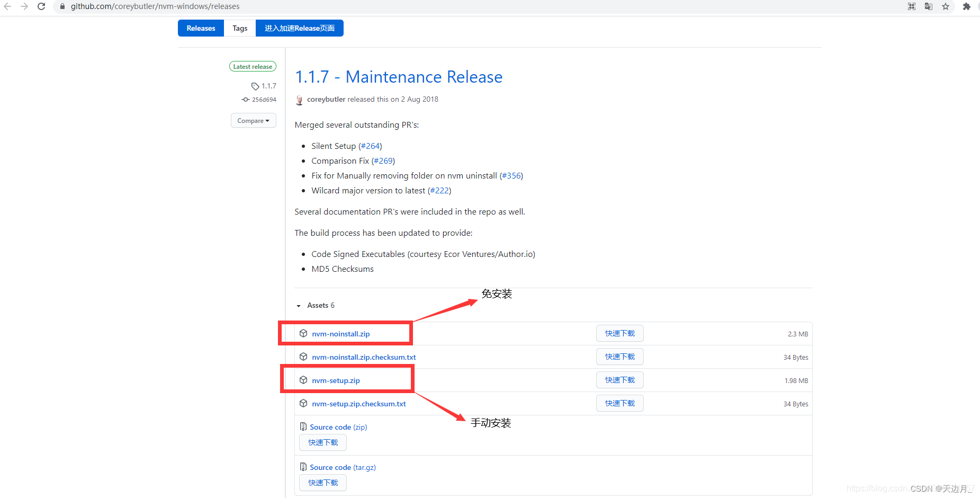Screen dimensions: 980x498
Task: Click the 2.3 MB size text
Action: click(798, 334)
